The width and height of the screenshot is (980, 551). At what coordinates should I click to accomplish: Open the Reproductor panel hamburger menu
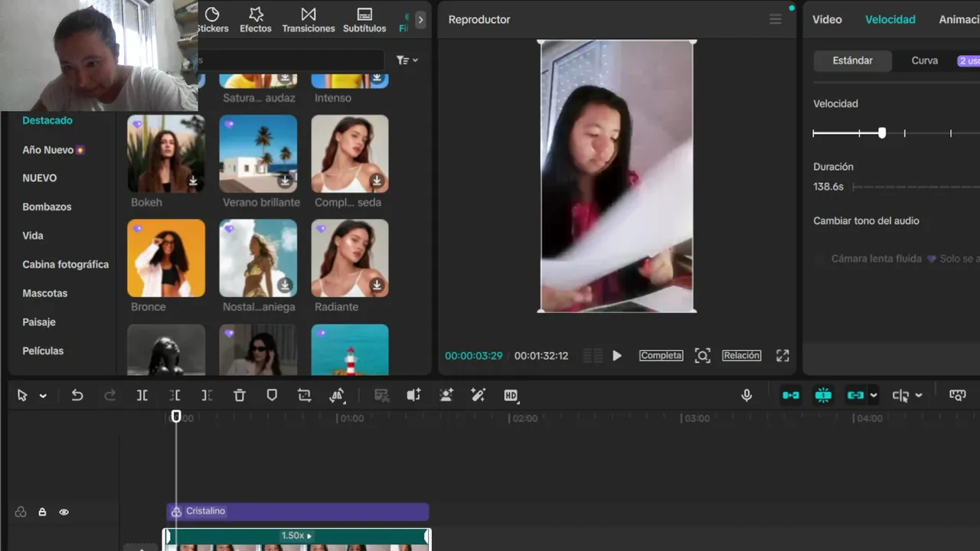point(776,20)
